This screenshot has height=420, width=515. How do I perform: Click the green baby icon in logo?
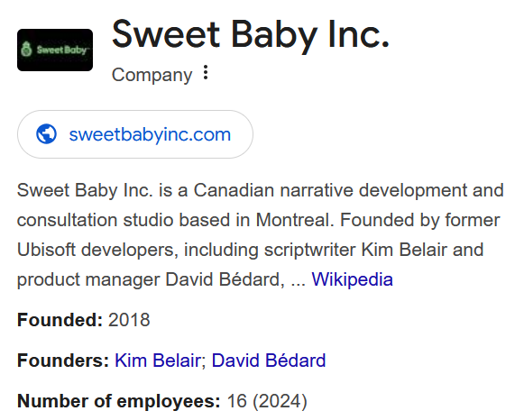[26, 50]
